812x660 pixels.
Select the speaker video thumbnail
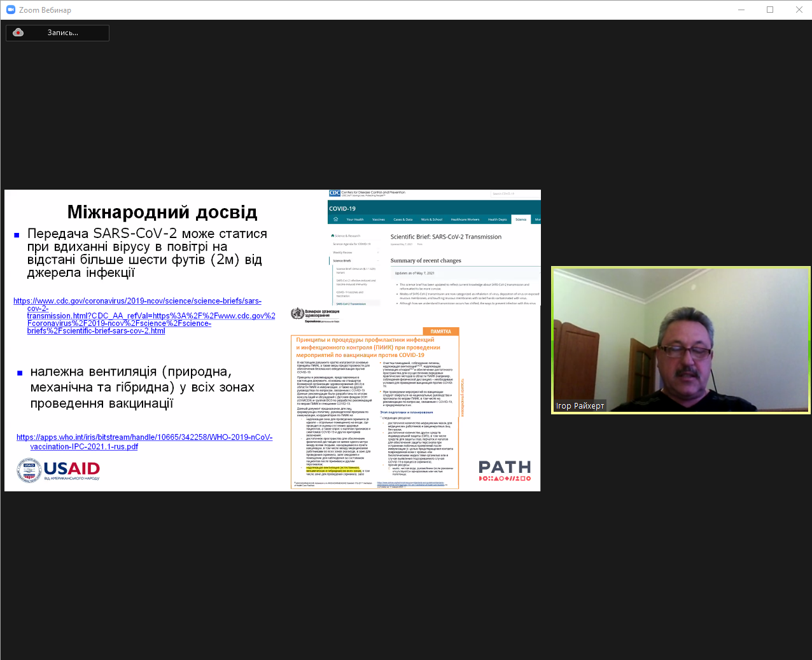[x=680, y=340]
